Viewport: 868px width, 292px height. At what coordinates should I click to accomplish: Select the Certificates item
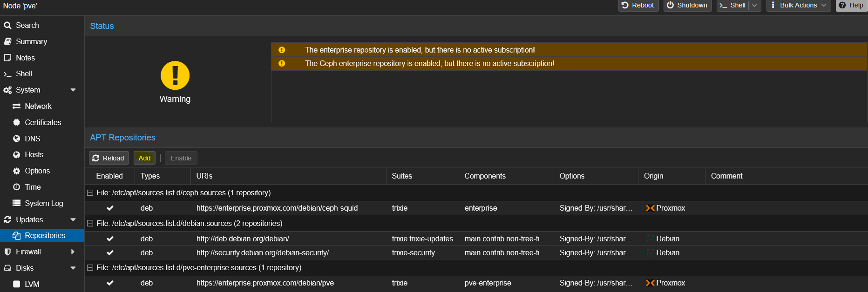[42, 122]
